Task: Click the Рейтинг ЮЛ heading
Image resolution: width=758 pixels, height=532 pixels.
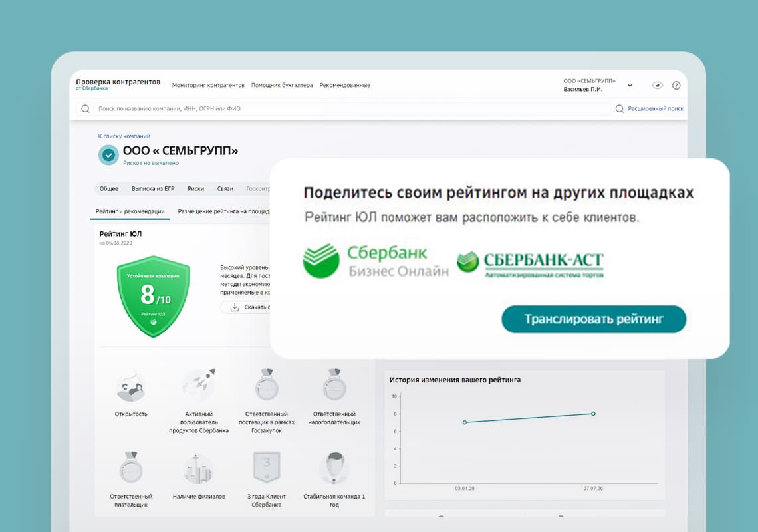Action: coord(120,234)
